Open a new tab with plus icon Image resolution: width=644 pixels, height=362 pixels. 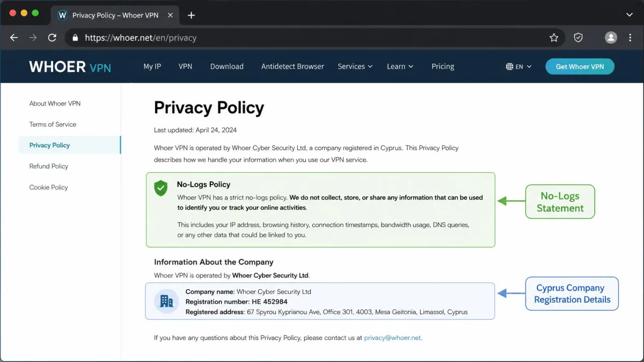191,15
